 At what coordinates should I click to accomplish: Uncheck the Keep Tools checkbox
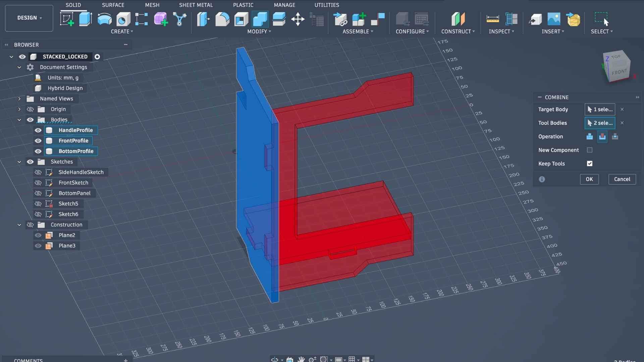[590, 164]
